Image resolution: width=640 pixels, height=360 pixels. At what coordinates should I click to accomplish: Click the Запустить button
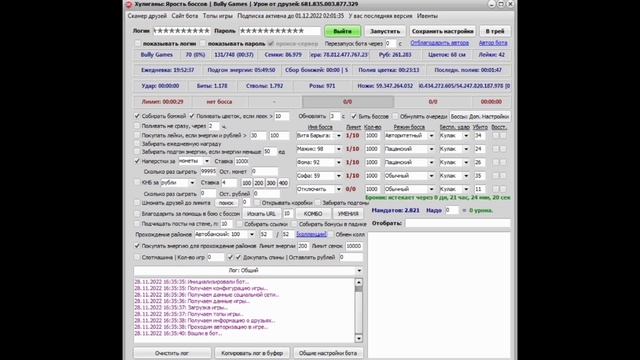[385, 31]
